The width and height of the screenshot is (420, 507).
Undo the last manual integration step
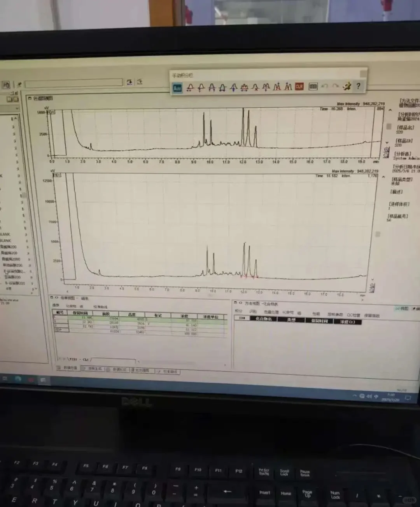pos(325,86)
